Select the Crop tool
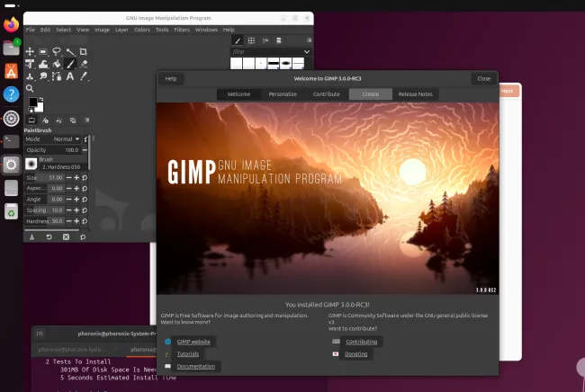 click(x=83, y=52)
